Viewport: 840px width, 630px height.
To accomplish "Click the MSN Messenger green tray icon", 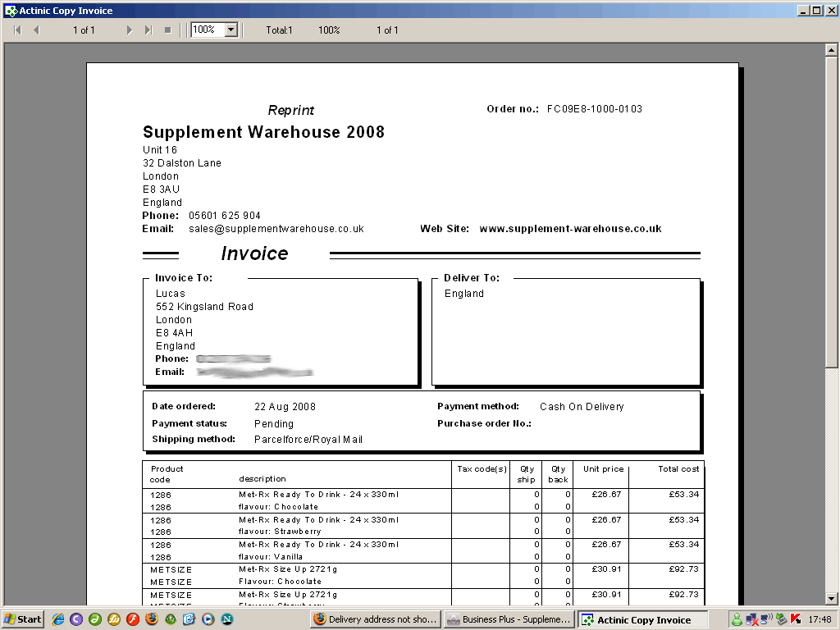I will coord(737,619).
